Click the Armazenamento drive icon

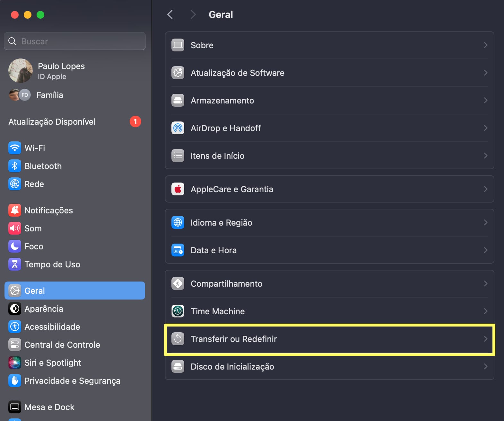178,100
